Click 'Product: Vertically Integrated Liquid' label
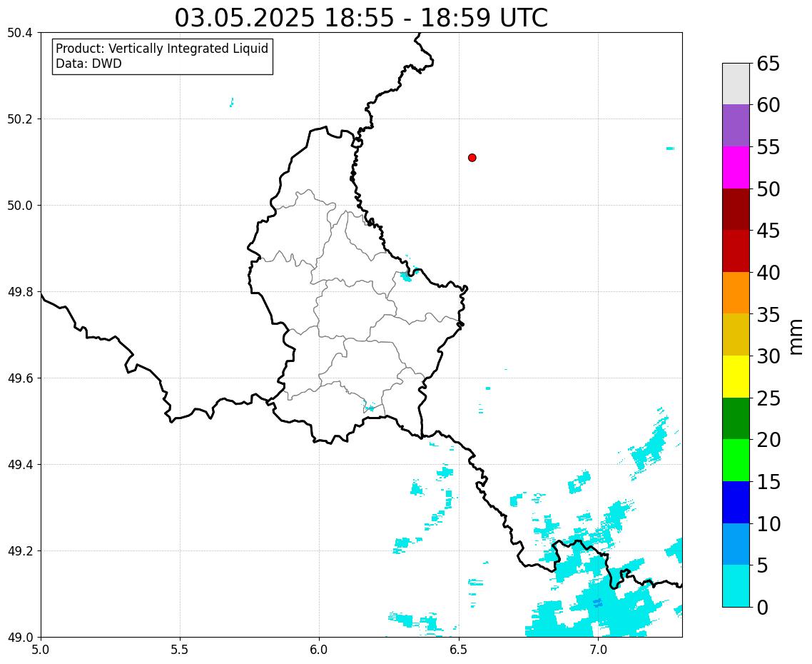 point(162,49)
